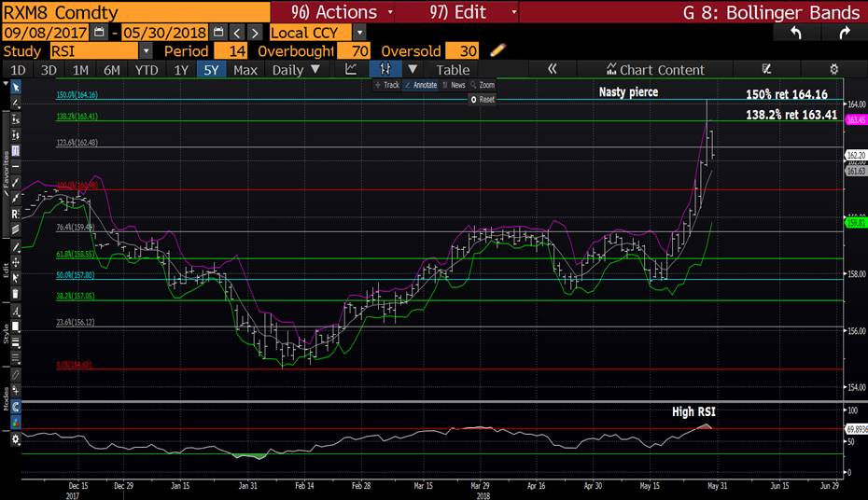Select the Max range tab
Screen dimensions: 868x500
click(x=245, y=70)
